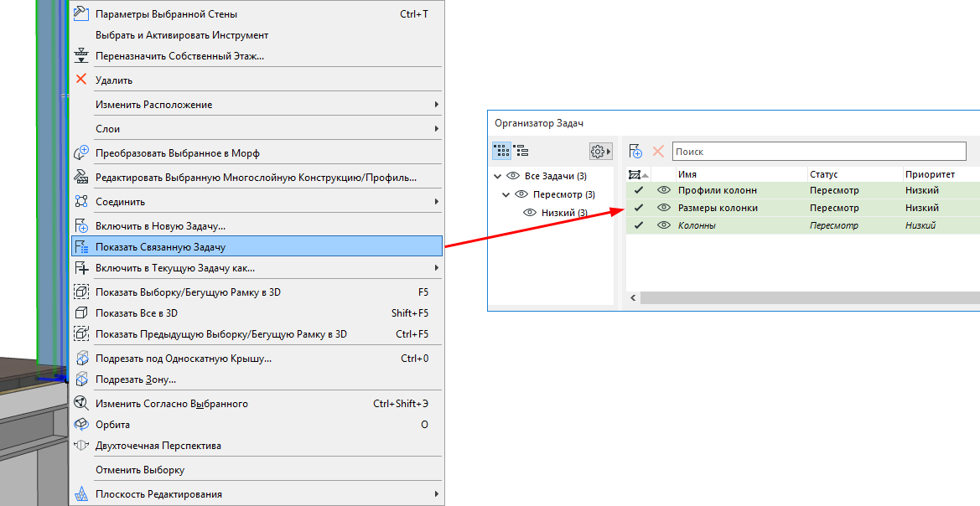Screen dimensions: 980x506
Task: Click the wall settings icon beside Параметры Выбранной Стены
Action: coord(81,13)
